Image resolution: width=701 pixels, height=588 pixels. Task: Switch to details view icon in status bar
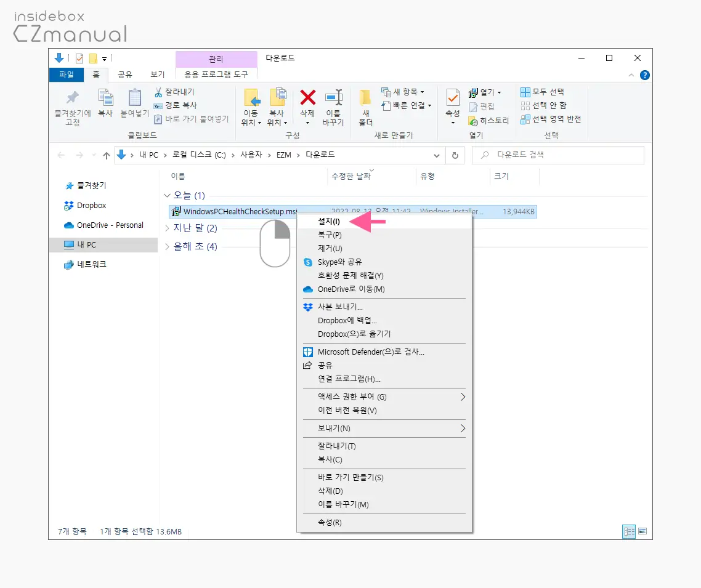click(x=629, y=532)
